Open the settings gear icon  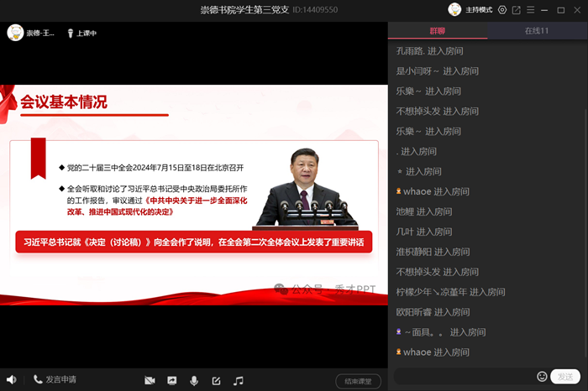[x=502, y=10]
